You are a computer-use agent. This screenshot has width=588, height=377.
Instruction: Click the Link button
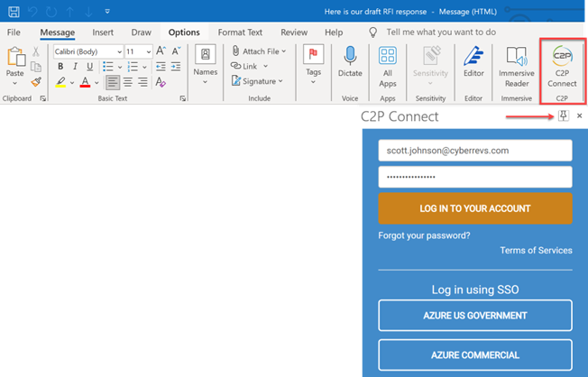pyautogui.click(x=249, y=67)
